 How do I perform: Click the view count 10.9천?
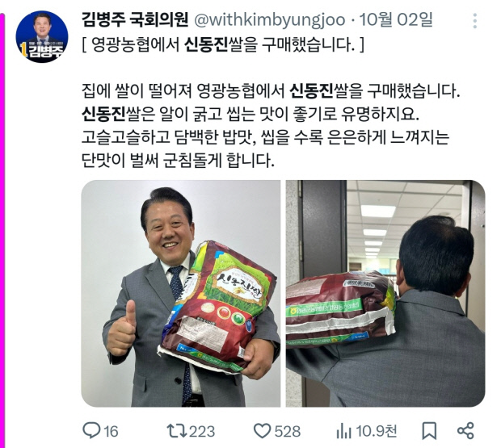tap(377, 431)
